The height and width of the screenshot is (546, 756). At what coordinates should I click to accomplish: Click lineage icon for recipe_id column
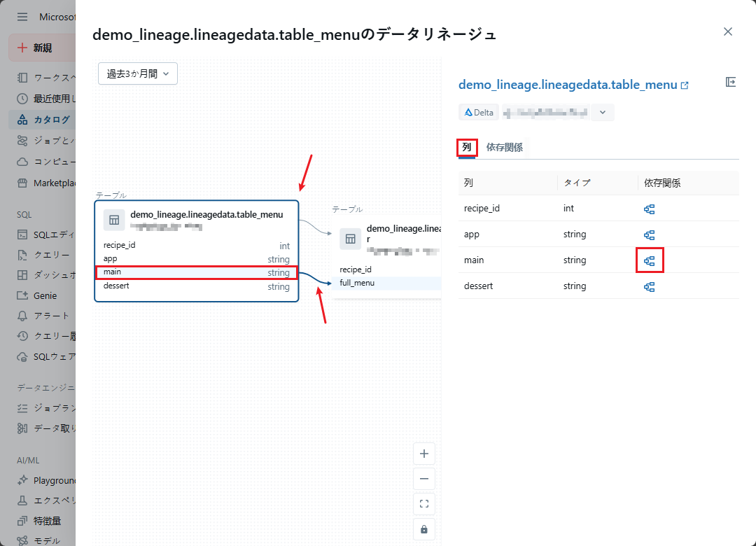[x=649, y=209]
